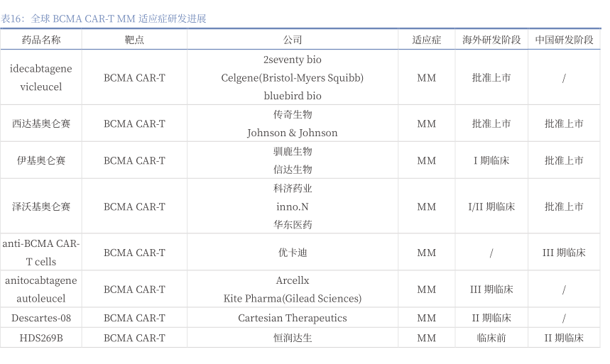This screenshot has width=610, height=364.
Task: Click the 中国研发阶段 column header
Action: (564, 40)
